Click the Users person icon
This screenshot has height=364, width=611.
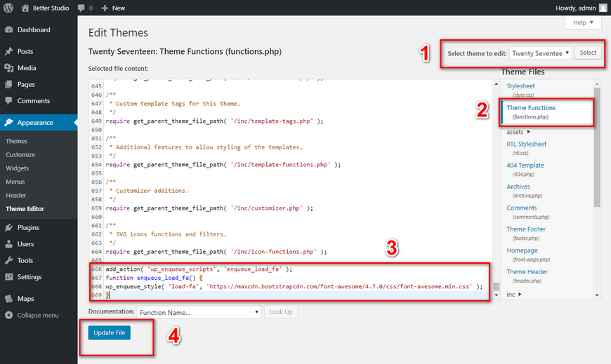click(x=8, y=243)
